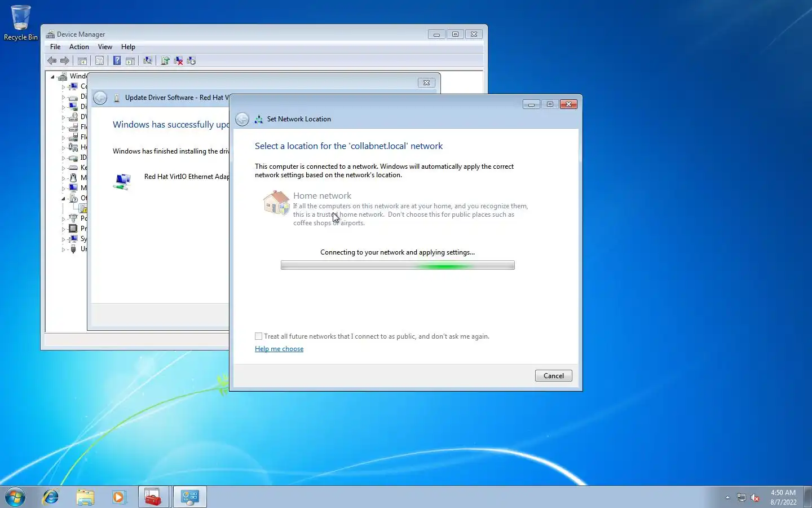
Task: Switch to the red toolbox taskbar window
Action: point(153,497)
